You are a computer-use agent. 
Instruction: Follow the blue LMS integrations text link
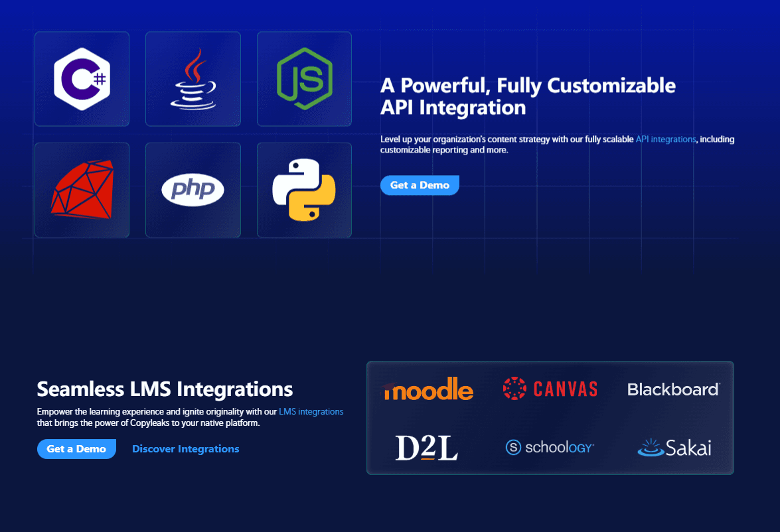pyautogui.click(x=311, y=412)
